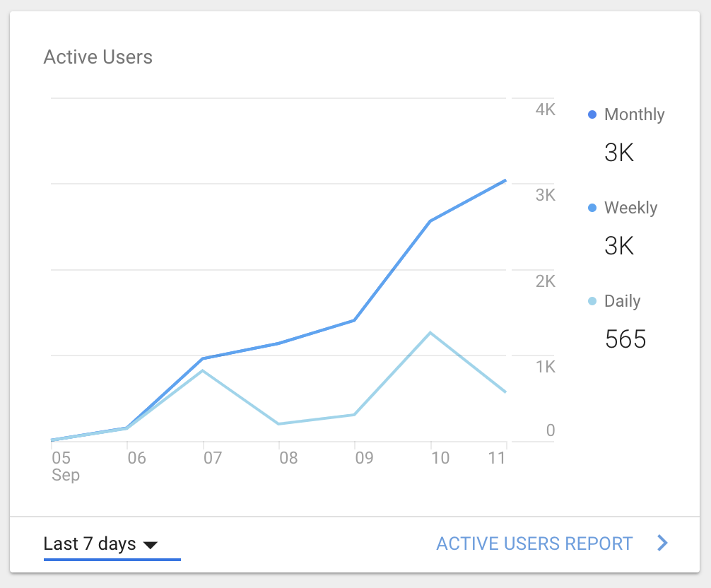Click the 0 y-axis label

pyautogui.click(x=551, y=430)
